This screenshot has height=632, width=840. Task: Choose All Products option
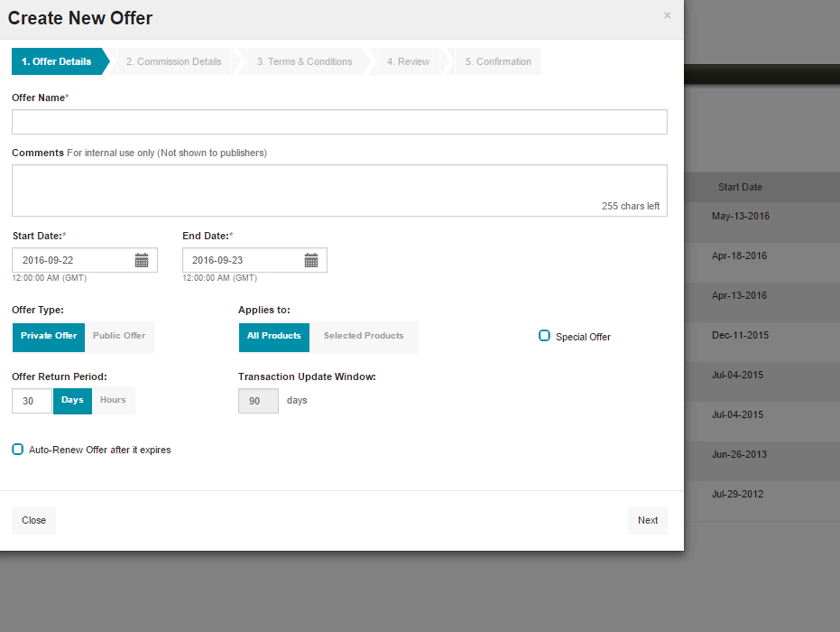click(273, 336)
